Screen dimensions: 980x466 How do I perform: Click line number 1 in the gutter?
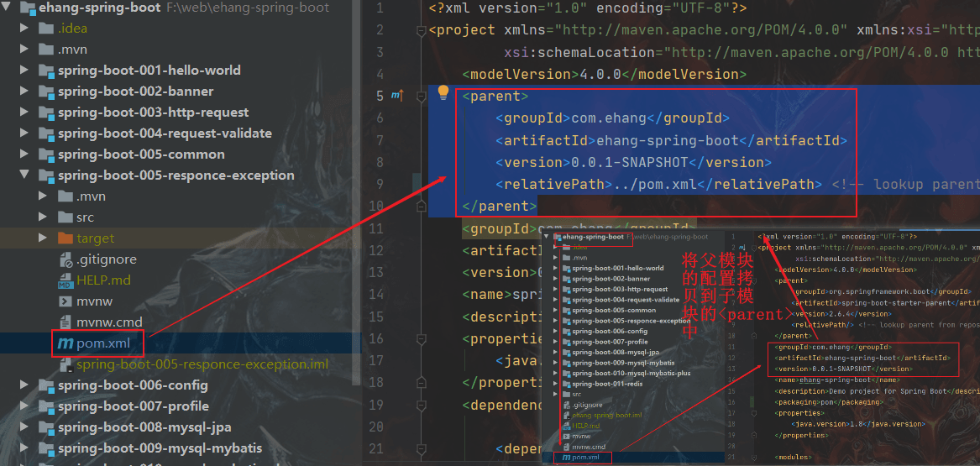point(380,8)
